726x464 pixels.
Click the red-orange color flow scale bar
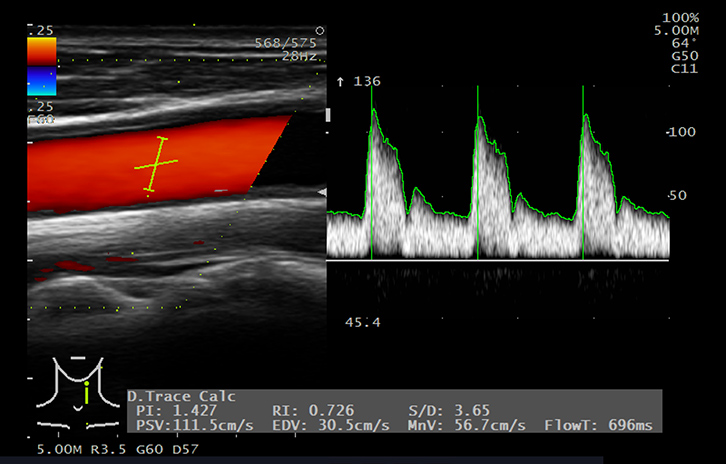41,52
